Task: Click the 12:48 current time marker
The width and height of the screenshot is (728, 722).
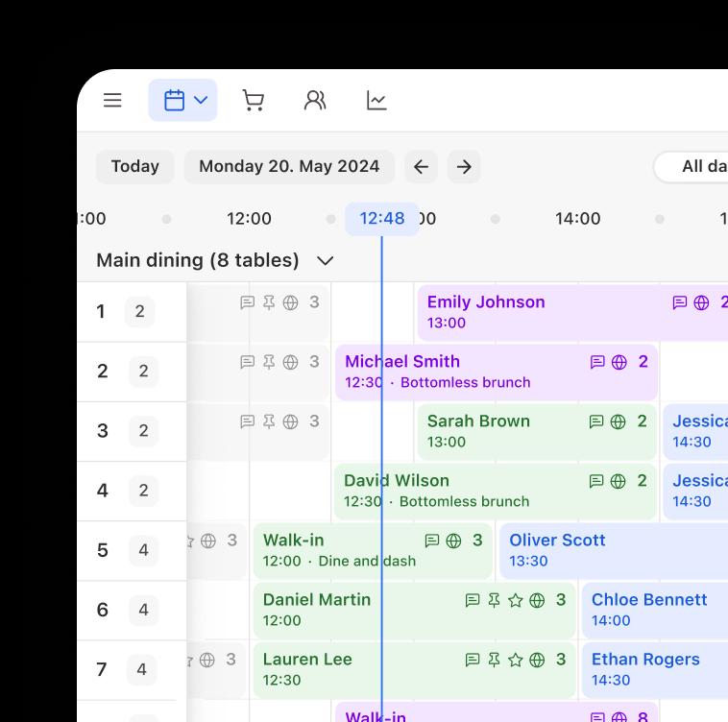Action: pos(382,219)
